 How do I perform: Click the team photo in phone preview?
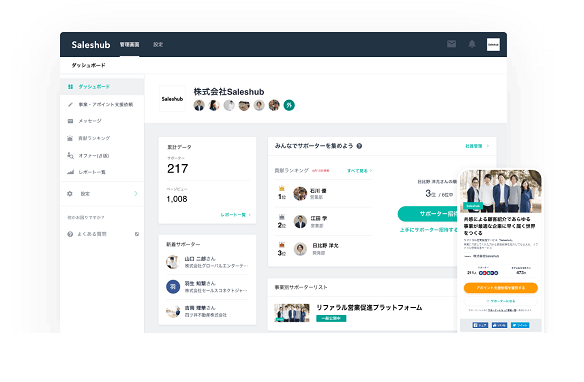pos(501,191)
